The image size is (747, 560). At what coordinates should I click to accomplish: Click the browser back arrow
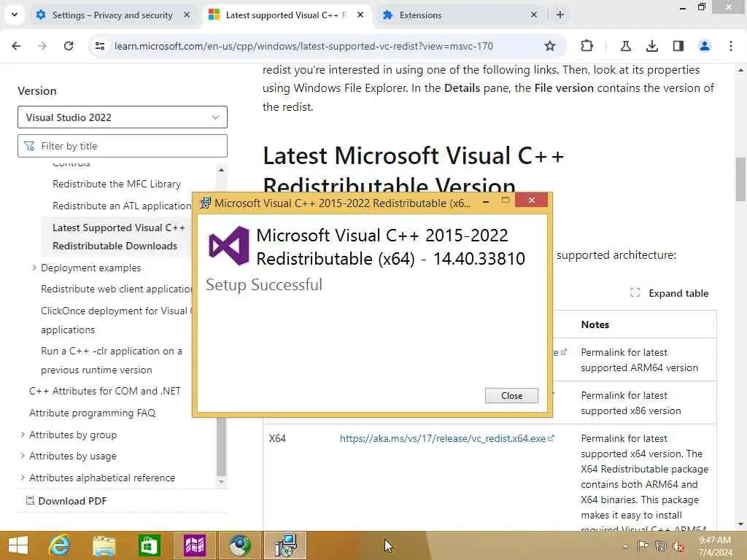[16, 46]
